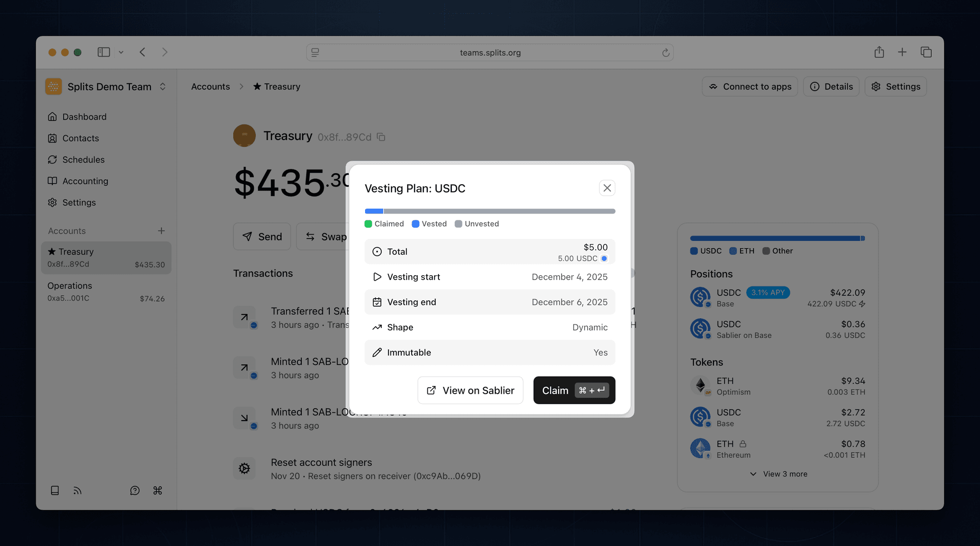Click the teams.splits.org address bar

point(490,52)
